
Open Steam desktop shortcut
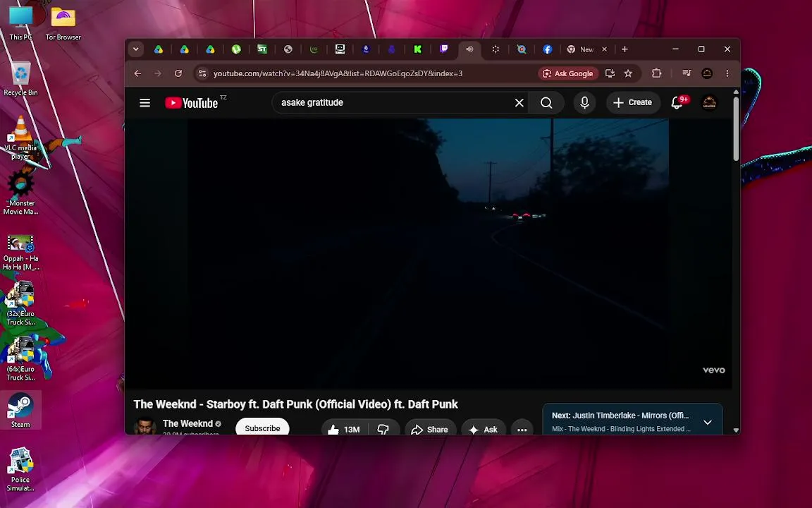[20, 411]
